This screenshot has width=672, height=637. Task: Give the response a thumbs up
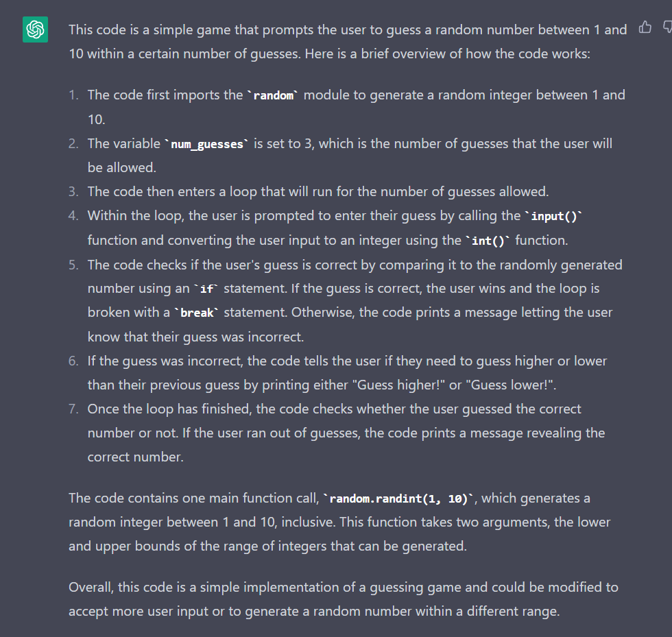coord(645,27)
